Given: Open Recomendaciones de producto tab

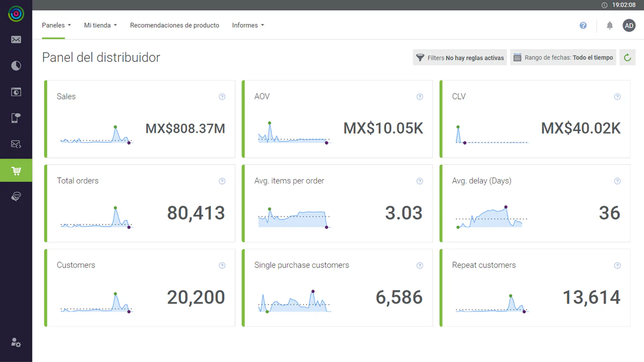Looking at the screenshot, I should click(x=175, y=25).
